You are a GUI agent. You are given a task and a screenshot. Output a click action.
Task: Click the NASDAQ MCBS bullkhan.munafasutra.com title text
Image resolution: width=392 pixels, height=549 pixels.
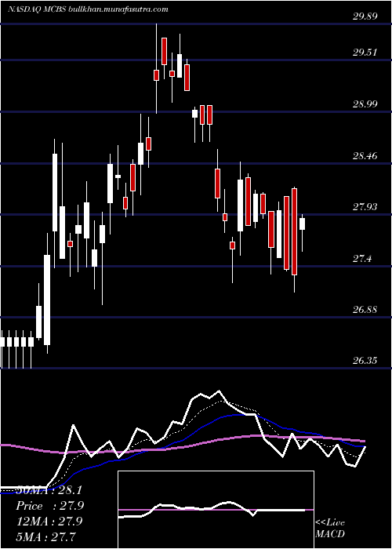point(88,9)
